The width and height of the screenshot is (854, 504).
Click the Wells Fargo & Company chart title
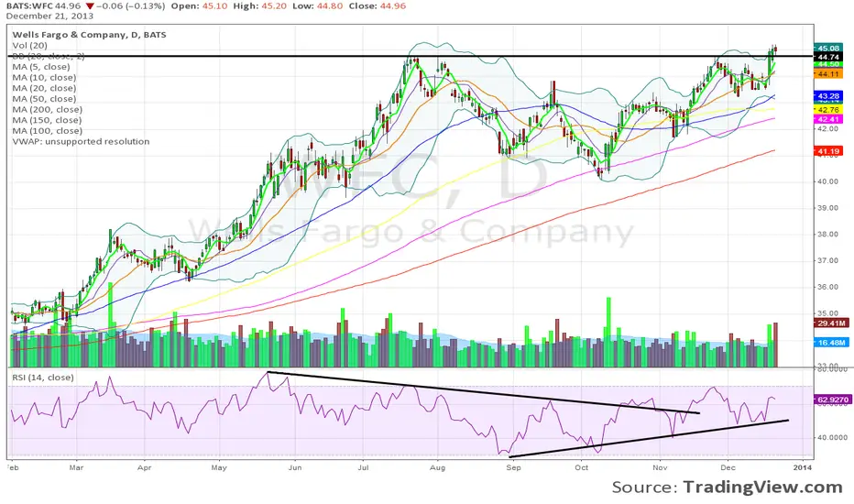coord(89,34)
